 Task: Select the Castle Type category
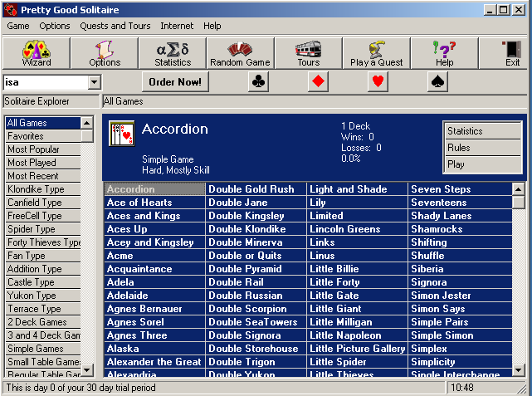point(43,282)
